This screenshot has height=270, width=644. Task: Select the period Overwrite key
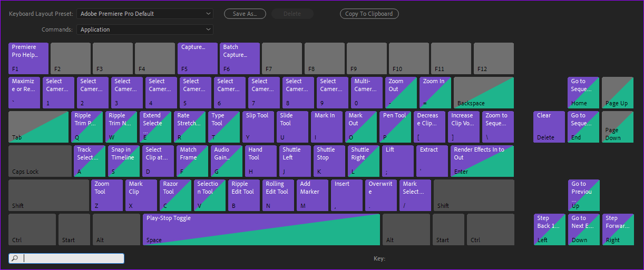point(381,195)
